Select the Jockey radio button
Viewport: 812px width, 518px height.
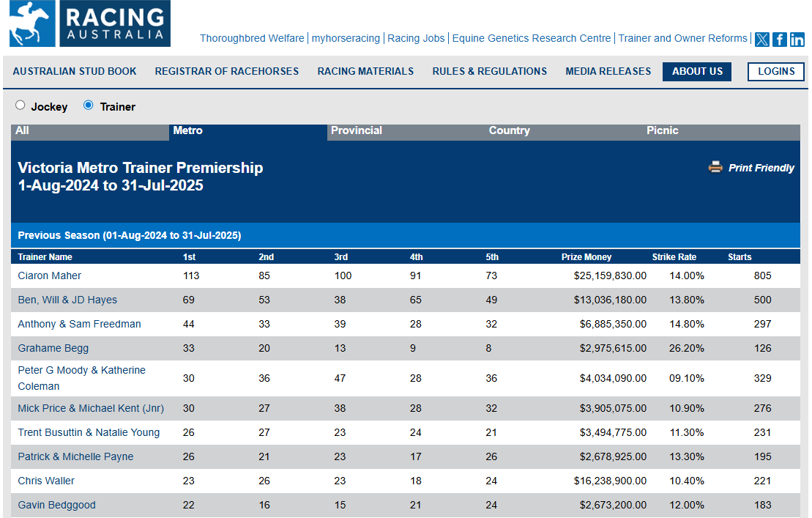click(20, 106)
